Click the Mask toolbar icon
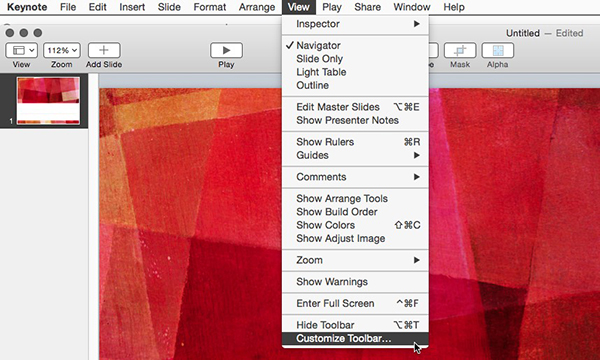Viewport: 600px width, 360px height. point(460,50)
